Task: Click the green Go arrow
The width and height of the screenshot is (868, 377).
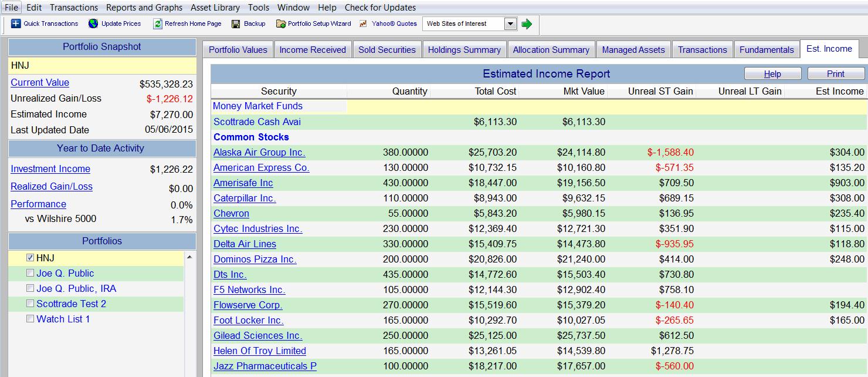Action: [526, 23]
